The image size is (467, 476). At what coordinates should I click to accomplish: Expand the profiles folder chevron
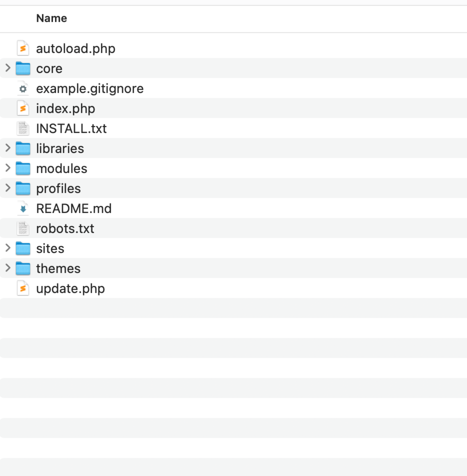(x=8, y=188)
